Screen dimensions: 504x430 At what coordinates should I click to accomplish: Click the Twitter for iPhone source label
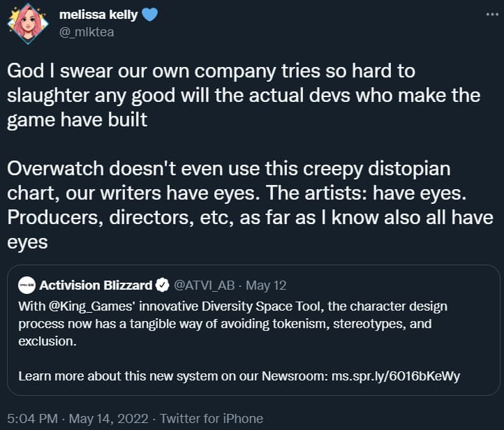(212, 419)
